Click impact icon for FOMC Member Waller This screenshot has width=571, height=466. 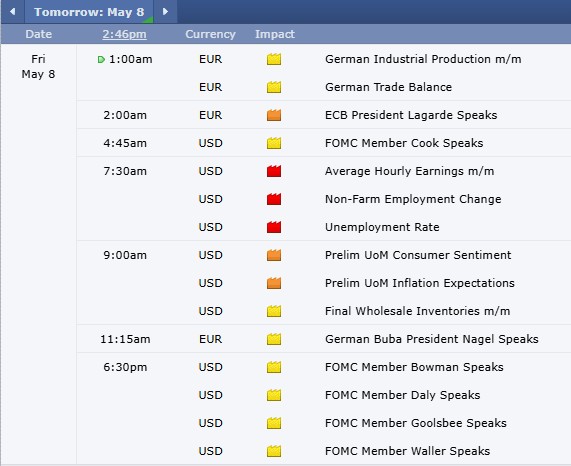[274, 452]
